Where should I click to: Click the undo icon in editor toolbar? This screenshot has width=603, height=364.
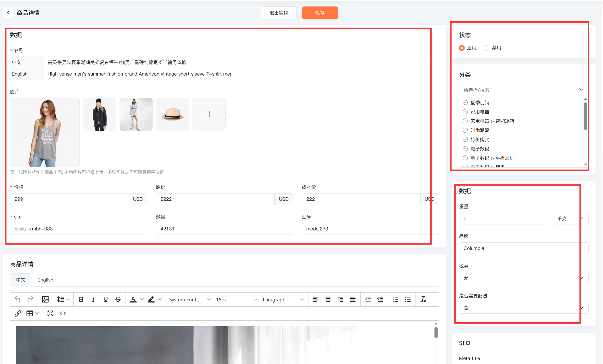[17, 299]
